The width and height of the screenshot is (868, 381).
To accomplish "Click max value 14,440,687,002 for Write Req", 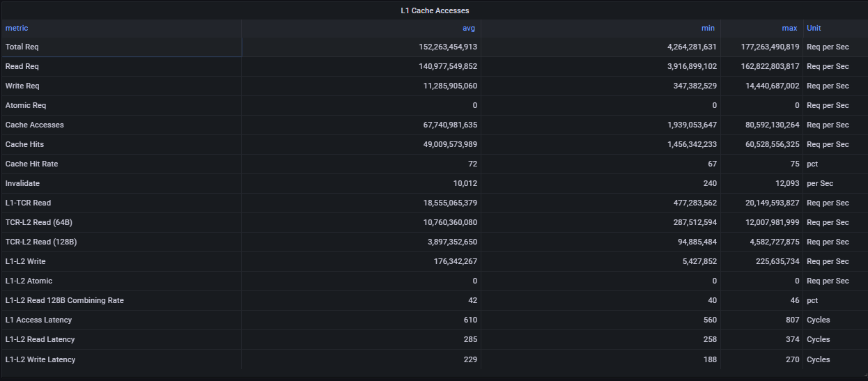I will point(772,86).
